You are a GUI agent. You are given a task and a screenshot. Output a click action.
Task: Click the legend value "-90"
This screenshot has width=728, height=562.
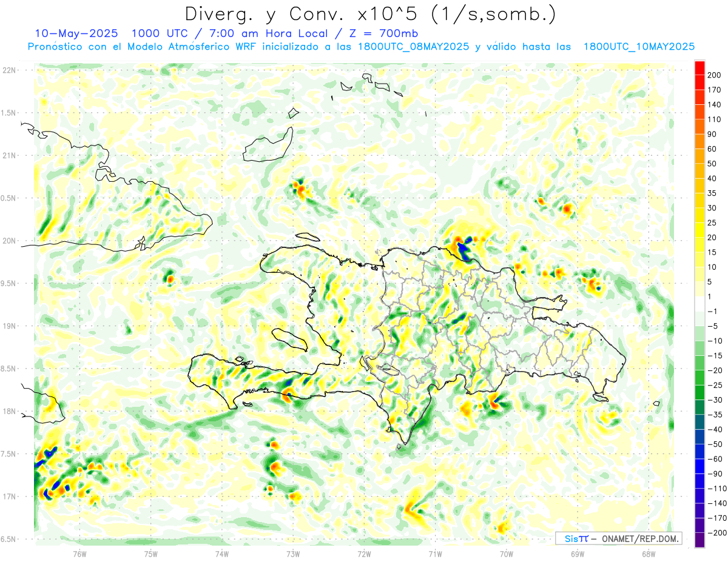(716, 474)
